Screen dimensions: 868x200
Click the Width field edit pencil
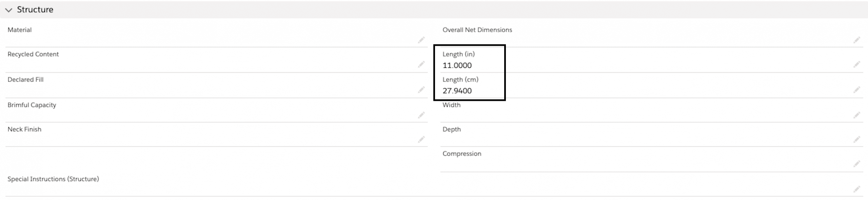856,115
